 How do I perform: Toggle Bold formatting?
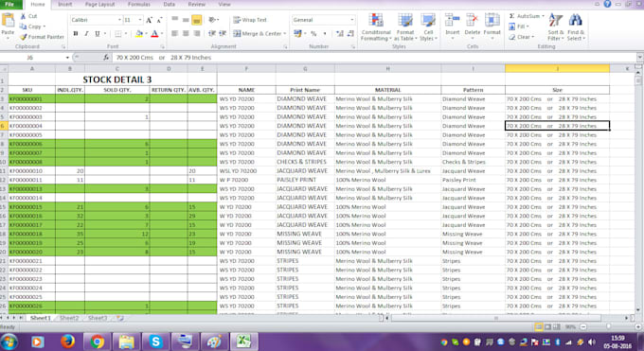coord(76,34)
